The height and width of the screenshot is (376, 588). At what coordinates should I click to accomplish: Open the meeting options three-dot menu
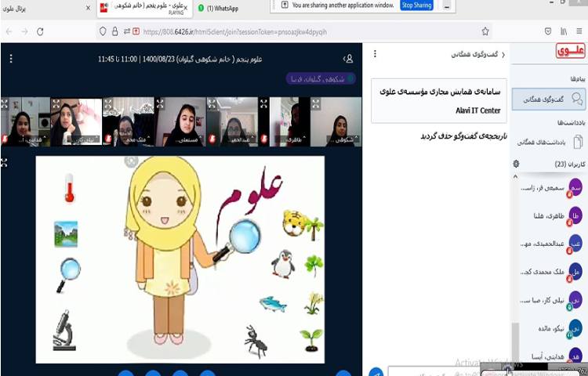(11, 59)
